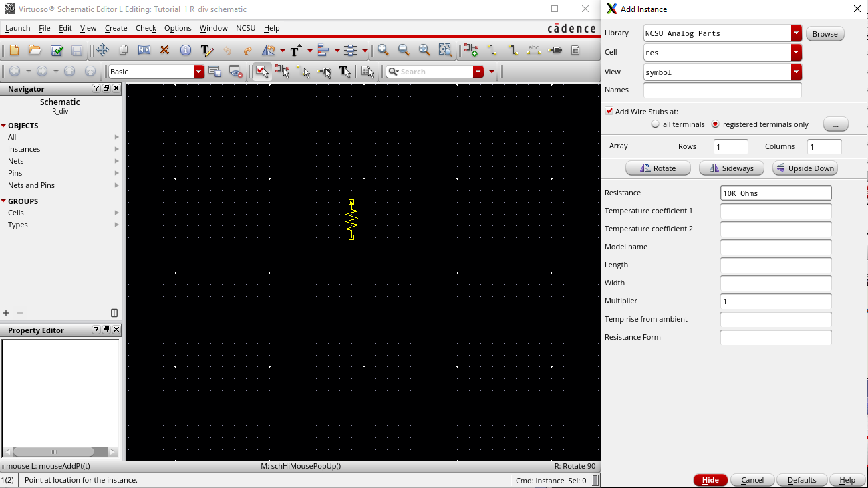Open the NCSU menu
The height and width of the screenshot is (488, 868).
point(245,28)
